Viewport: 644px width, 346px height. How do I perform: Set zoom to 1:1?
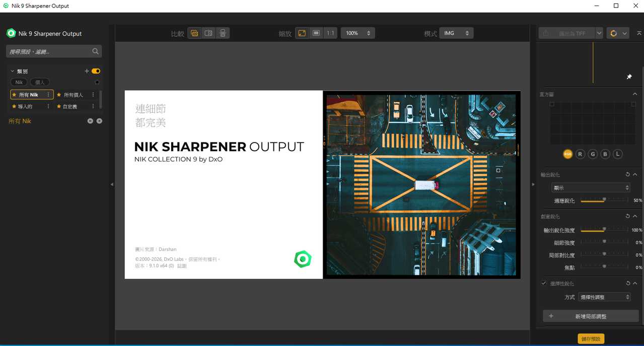[x=330, y=33]
